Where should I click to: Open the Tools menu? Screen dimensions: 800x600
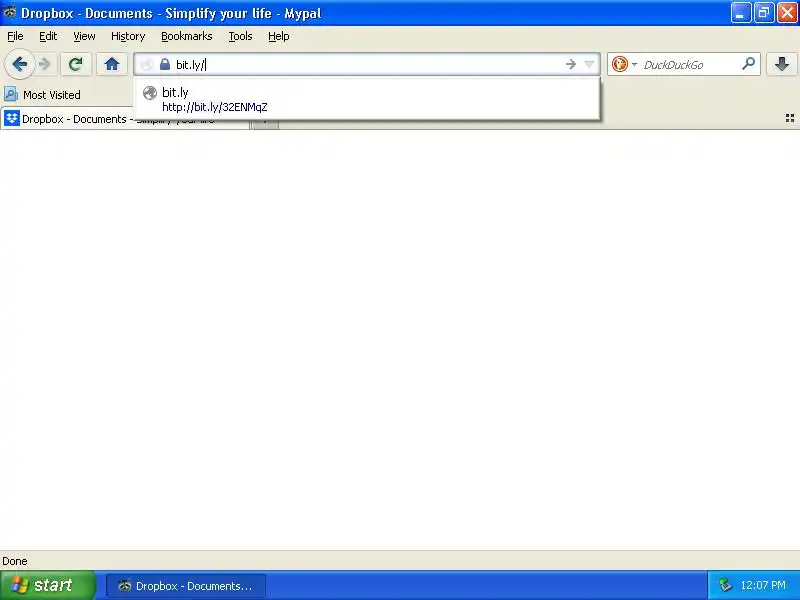pos(240,36)
